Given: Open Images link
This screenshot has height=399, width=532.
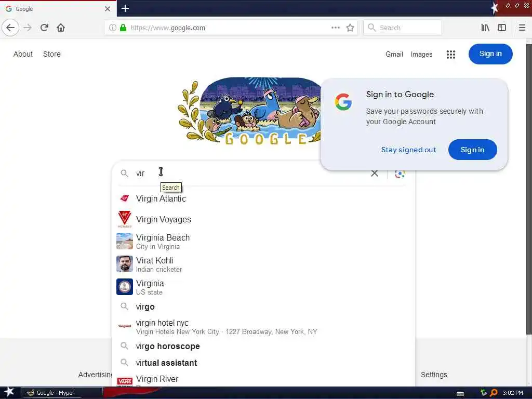Looking at the screenshot, I should click(421, 54).
